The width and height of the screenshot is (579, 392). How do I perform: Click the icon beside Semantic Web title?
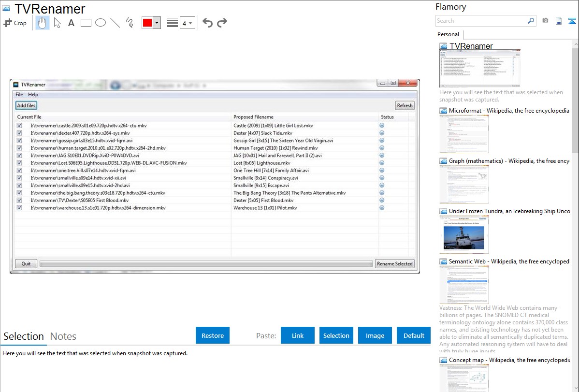[443, 261]
